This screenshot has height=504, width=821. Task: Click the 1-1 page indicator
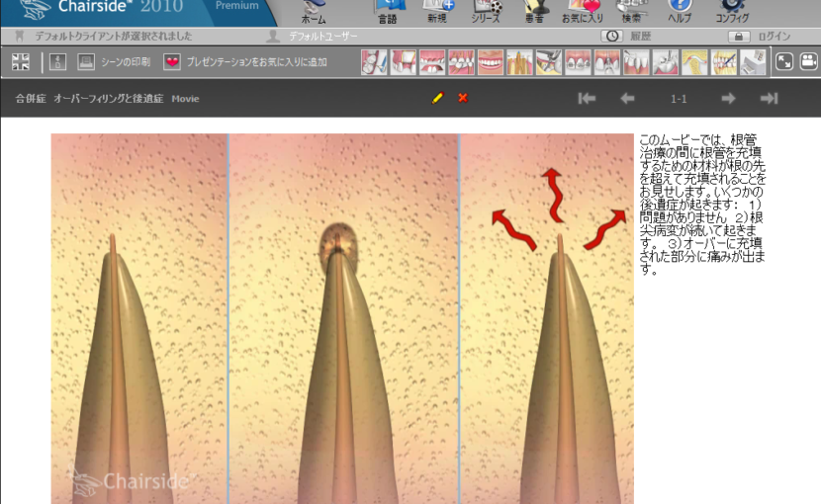click(679, 99)
